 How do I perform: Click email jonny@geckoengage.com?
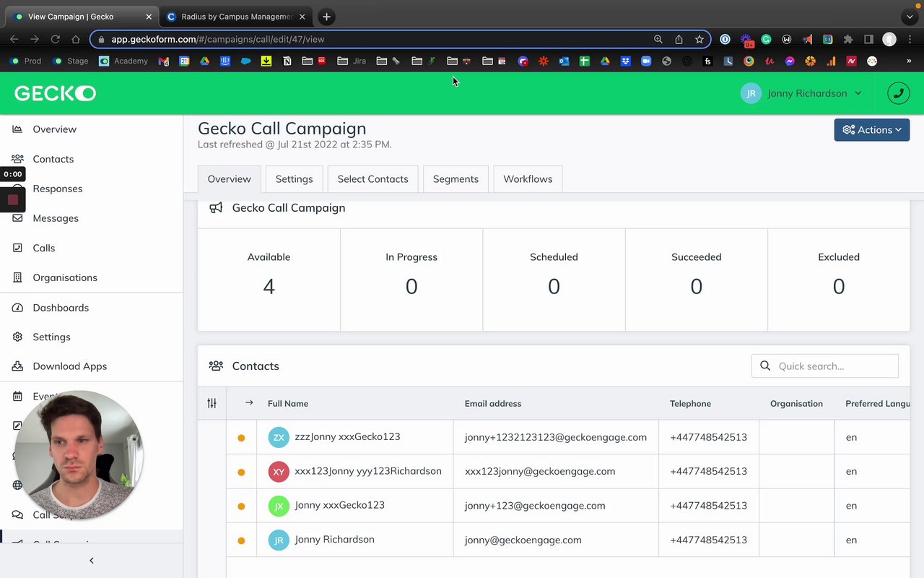pos(523,540)
